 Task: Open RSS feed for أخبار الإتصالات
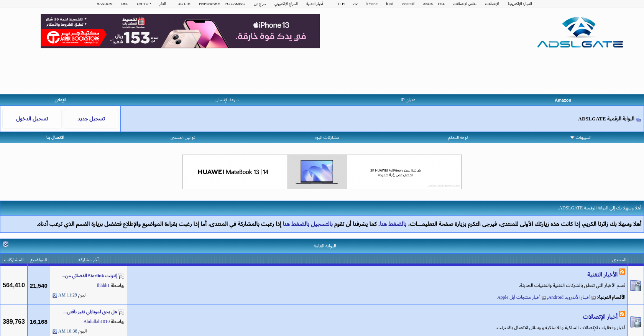[x=622, y=314]
